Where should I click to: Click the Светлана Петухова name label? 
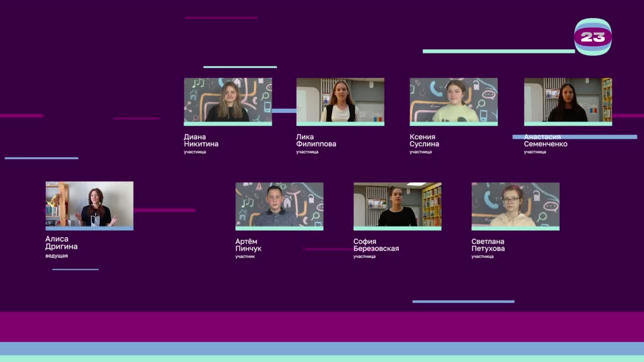click(x=488, y=245)
